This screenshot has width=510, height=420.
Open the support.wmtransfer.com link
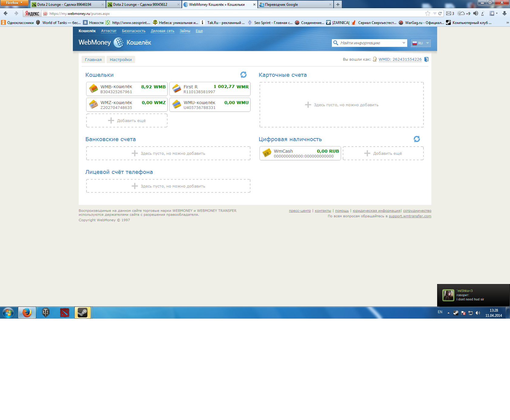(410, 216)
